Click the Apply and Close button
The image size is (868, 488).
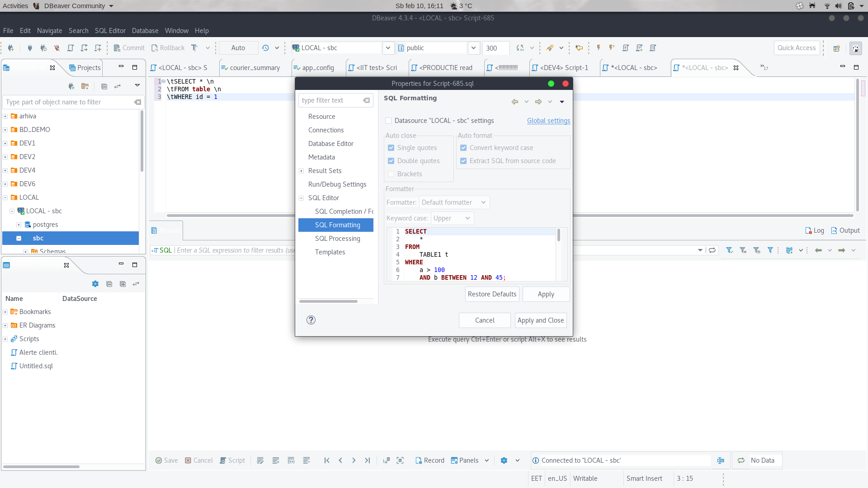point(541,320)
